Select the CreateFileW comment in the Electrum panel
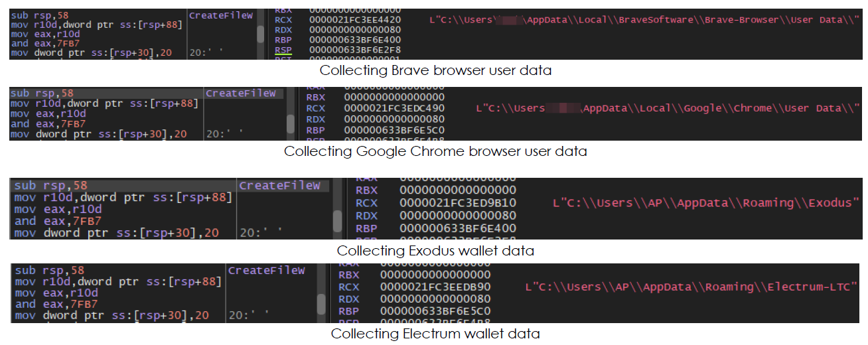 click(266, 271)
